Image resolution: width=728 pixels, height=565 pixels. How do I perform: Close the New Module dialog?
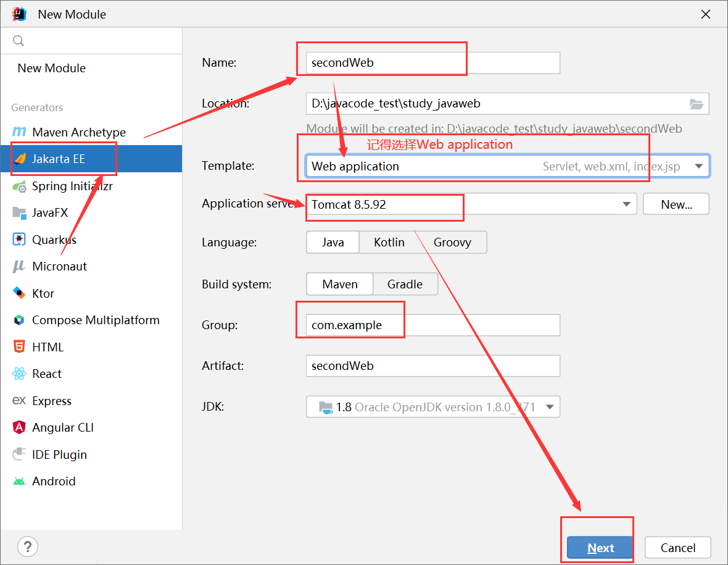[706, 14]
